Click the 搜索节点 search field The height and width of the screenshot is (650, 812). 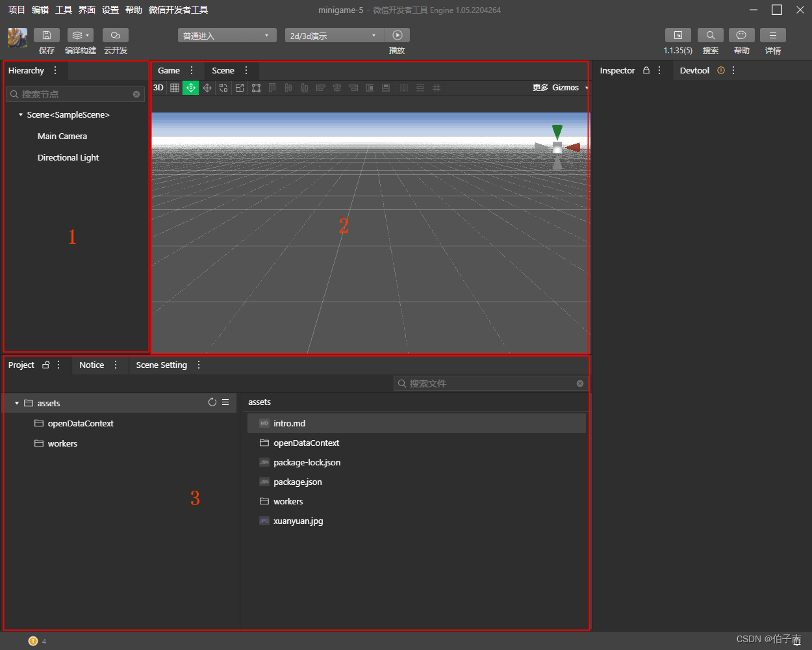pyautogui.click(x=75, y=94)
